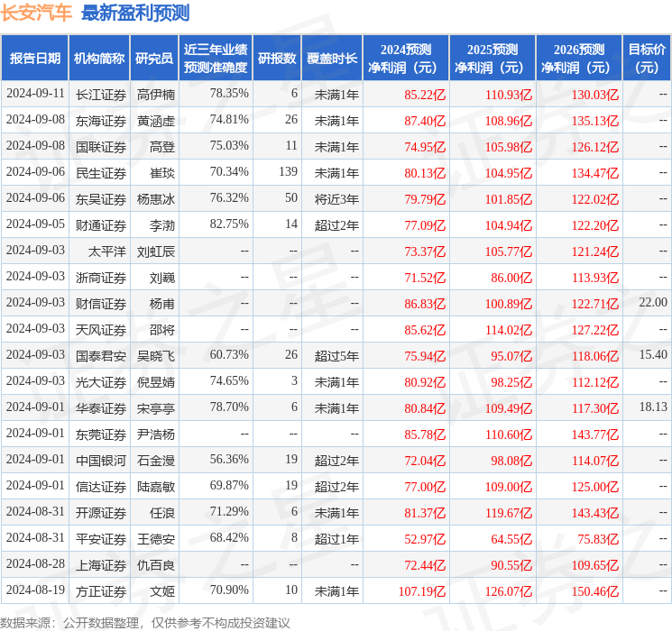Click the 研究员 column header

click(154, 58)
